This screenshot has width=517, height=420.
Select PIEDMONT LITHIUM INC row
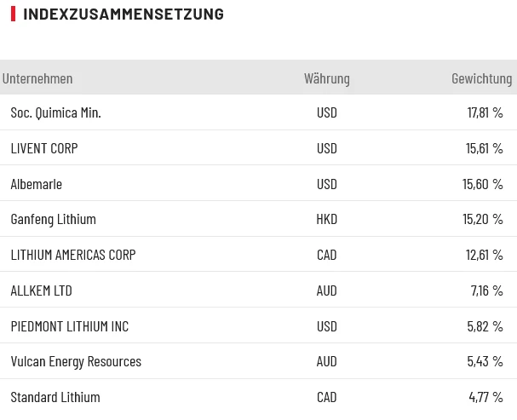tap(70, 326)
